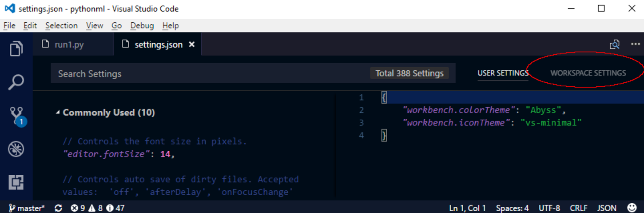Click the Total 388 Settings label
This screenshot has height=213, width=644.
click(409, 73)
